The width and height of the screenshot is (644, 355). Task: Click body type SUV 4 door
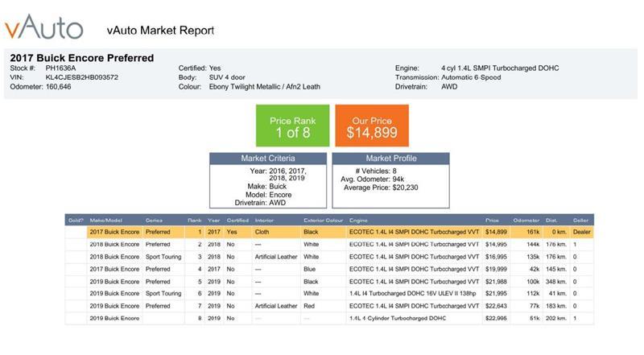coord(227,77)
